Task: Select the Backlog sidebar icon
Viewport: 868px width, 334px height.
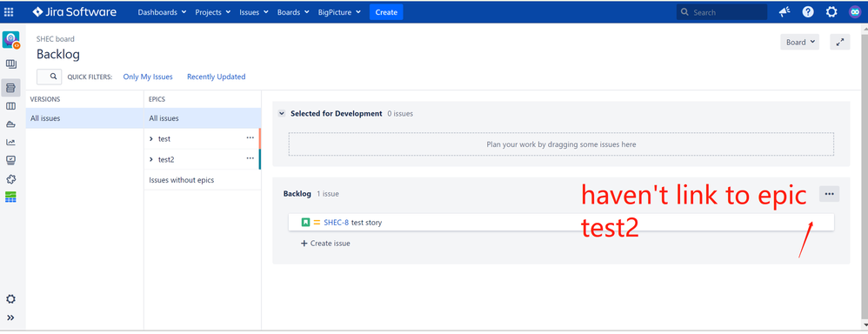Action: coord(10,88)
